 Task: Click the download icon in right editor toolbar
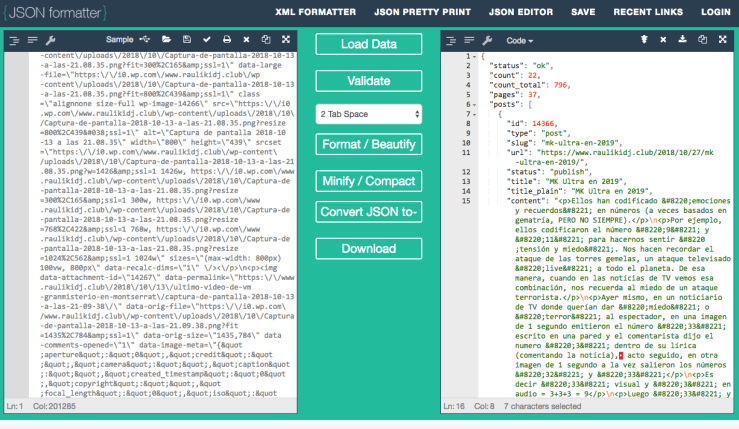click(x=685, y=40)
